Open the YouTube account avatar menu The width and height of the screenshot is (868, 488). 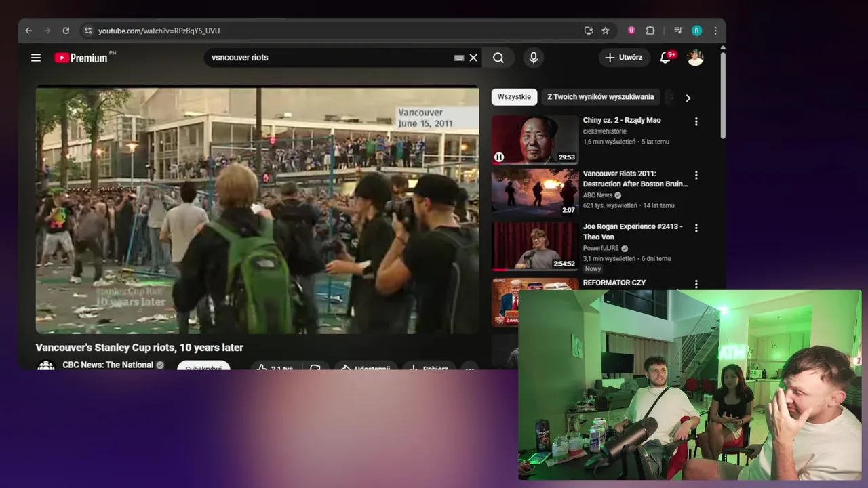(695, 58)
